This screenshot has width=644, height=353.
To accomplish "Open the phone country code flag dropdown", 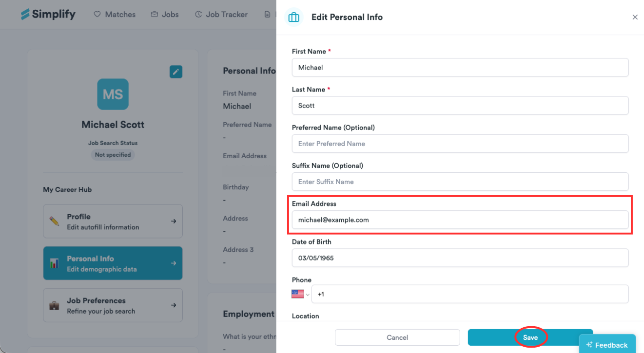I will 301,294.
